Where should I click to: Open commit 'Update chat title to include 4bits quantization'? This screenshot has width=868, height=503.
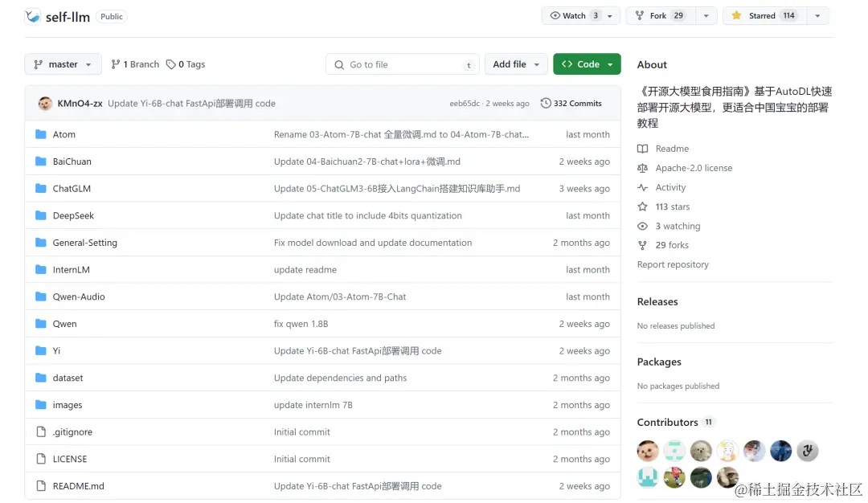(x=367, y=215)
